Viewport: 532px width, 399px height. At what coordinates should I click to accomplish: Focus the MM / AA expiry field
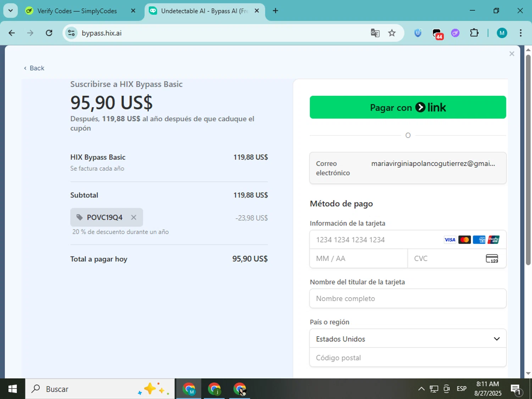point(359,259)
